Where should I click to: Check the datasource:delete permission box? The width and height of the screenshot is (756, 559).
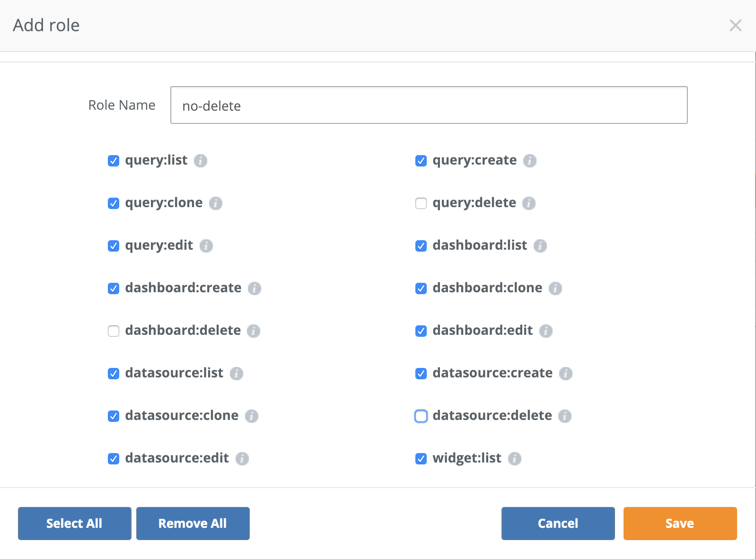421,416
